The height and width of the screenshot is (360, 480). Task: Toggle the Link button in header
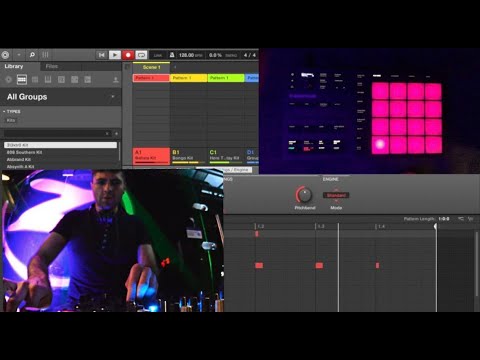coord(158,55)
